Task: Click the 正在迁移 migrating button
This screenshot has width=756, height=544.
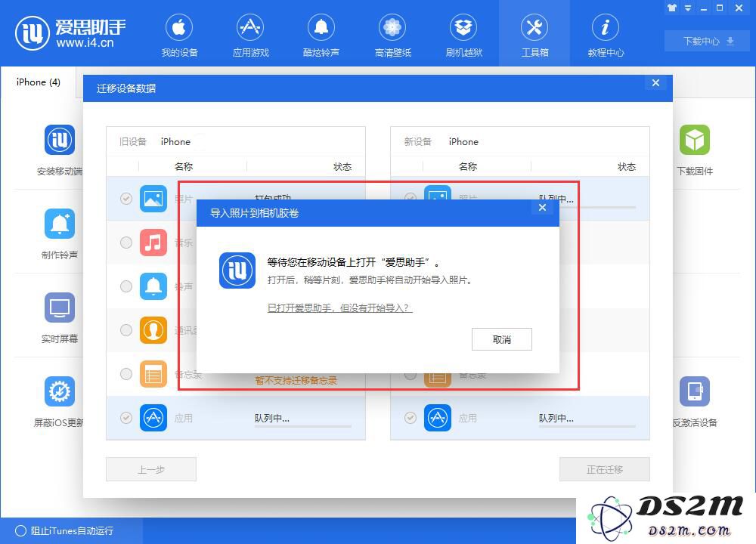Action: pos(605,469)
